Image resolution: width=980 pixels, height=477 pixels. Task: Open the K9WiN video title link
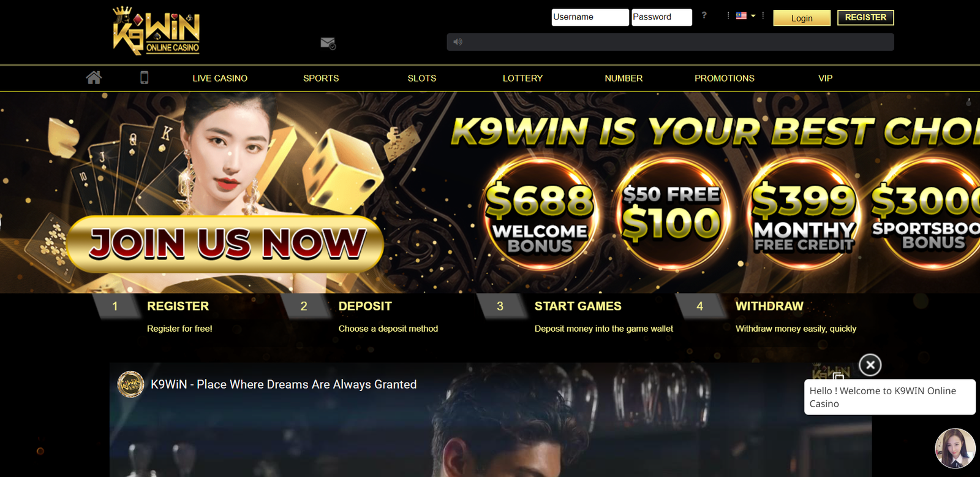[x=284, y=384]
